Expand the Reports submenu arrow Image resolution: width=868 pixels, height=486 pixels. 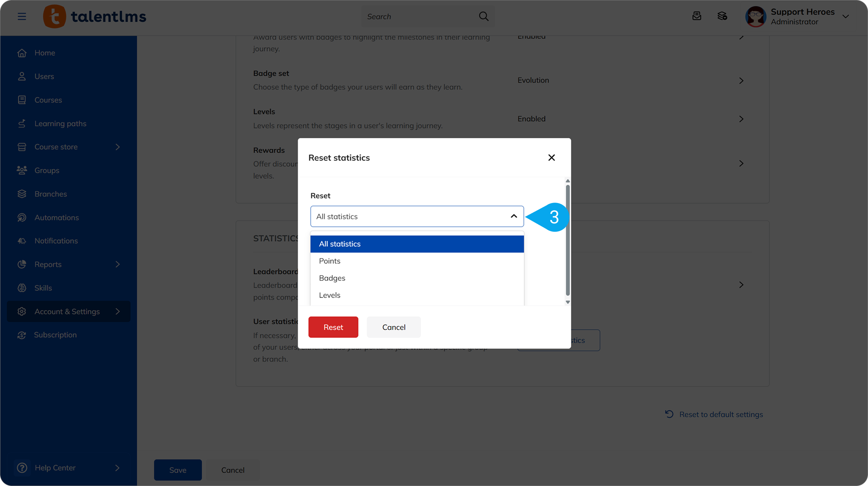pos(117,264)
